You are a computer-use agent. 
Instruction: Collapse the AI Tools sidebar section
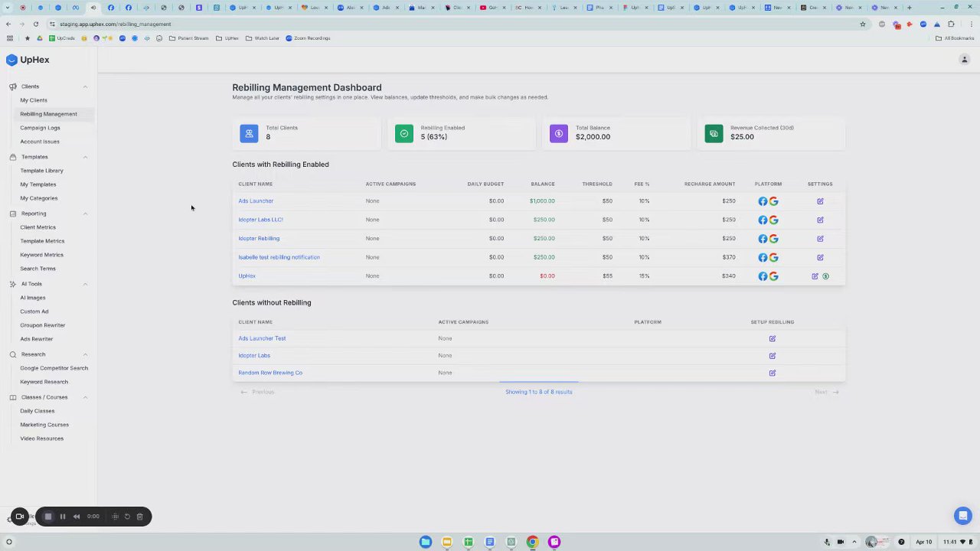click(85, 284)
